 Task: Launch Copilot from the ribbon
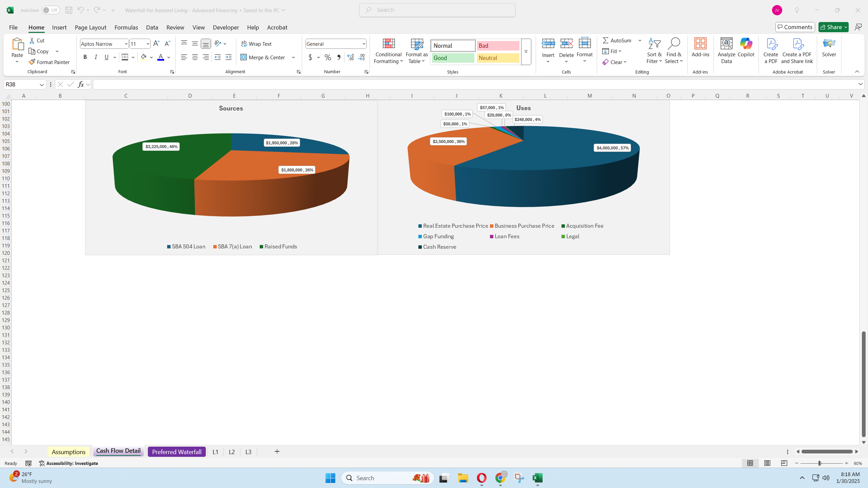tap(746, 47)
